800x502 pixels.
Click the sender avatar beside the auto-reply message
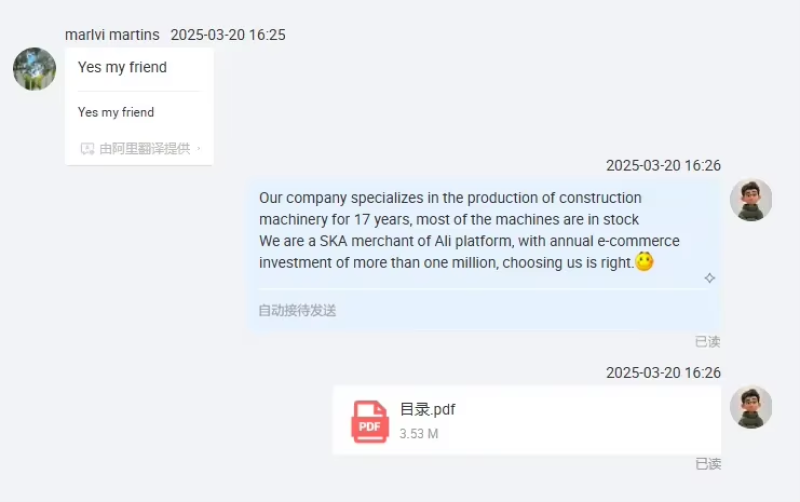(x=750, y=200)
